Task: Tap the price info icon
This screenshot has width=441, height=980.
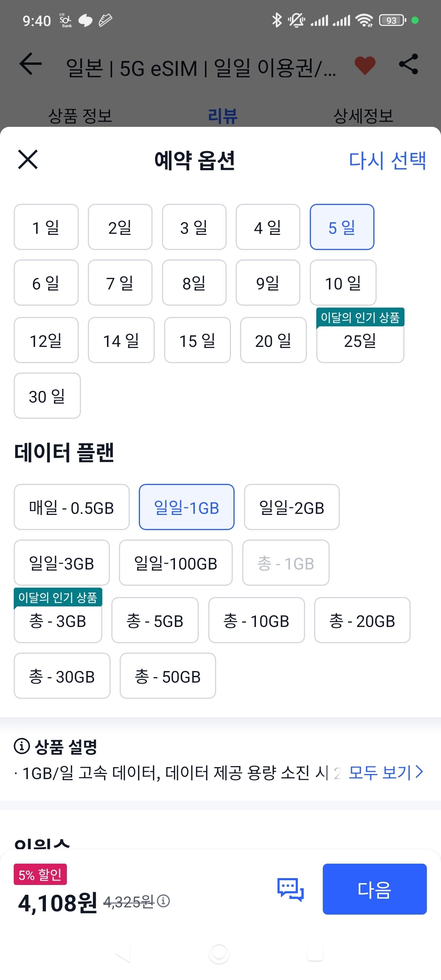Action: pyautogui.click(x=164, y=901)
